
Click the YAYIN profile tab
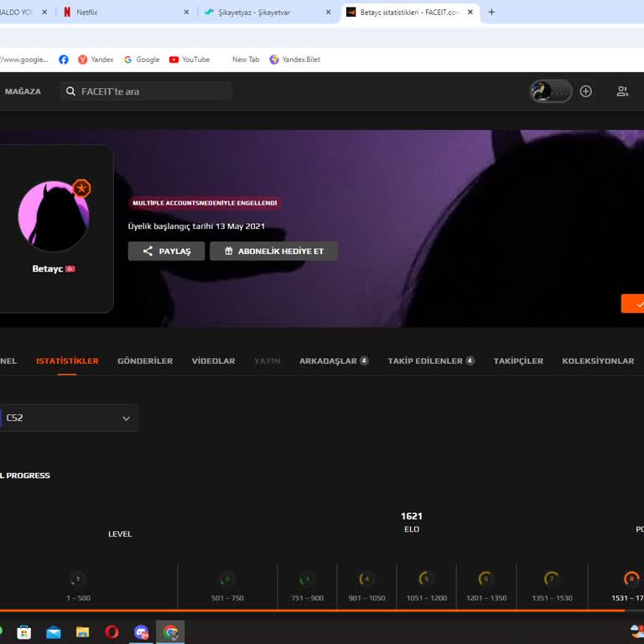[267, 361]
